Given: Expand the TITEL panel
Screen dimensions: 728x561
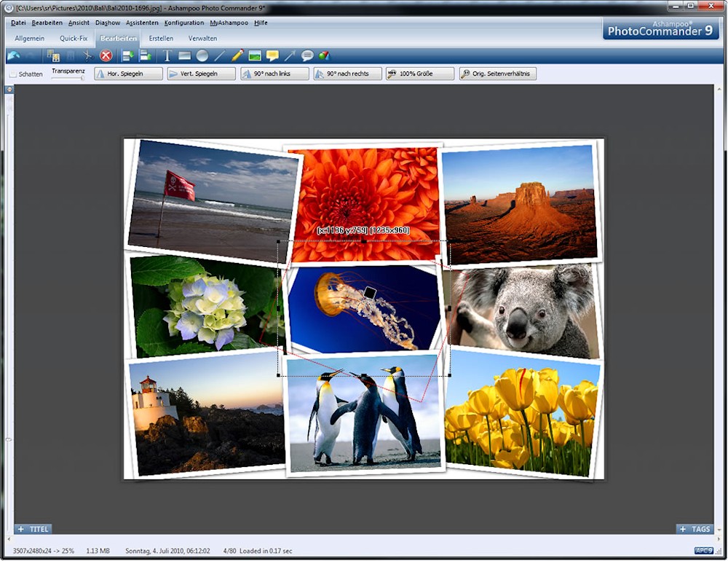Looking at the screenshot, I should pyautogui.click(x=33, y=529).
